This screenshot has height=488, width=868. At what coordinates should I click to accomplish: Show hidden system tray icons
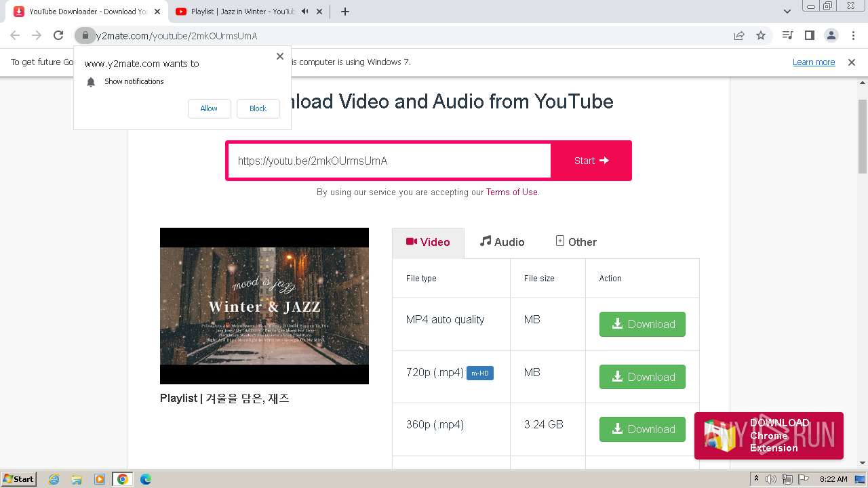757,479
